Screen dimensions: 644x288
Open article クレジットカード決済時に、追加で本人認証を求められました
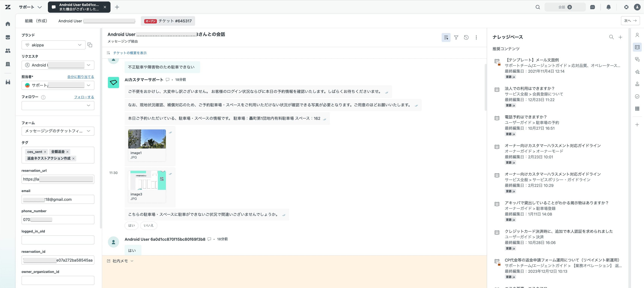(x=559, y=232)
